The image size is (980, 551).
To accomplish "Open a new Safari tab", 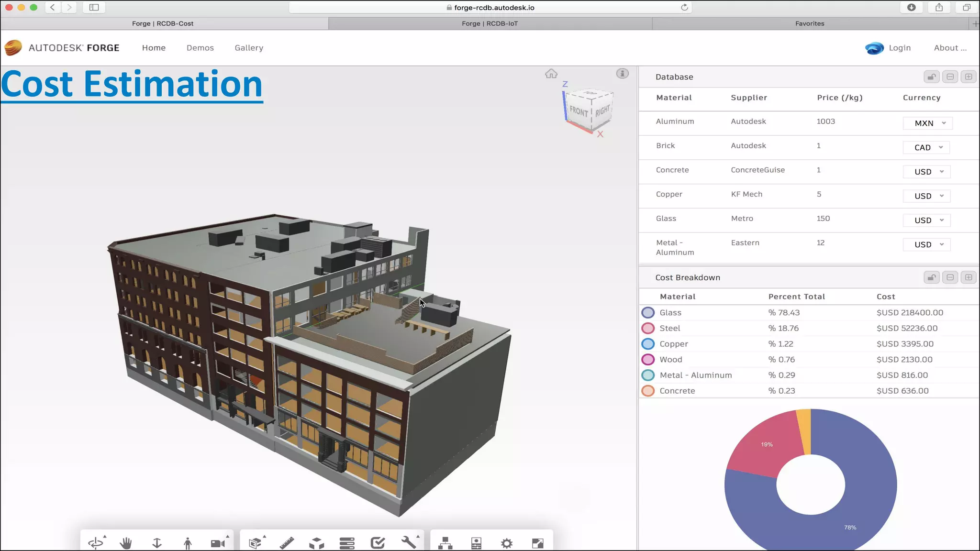I will (975, 23).
